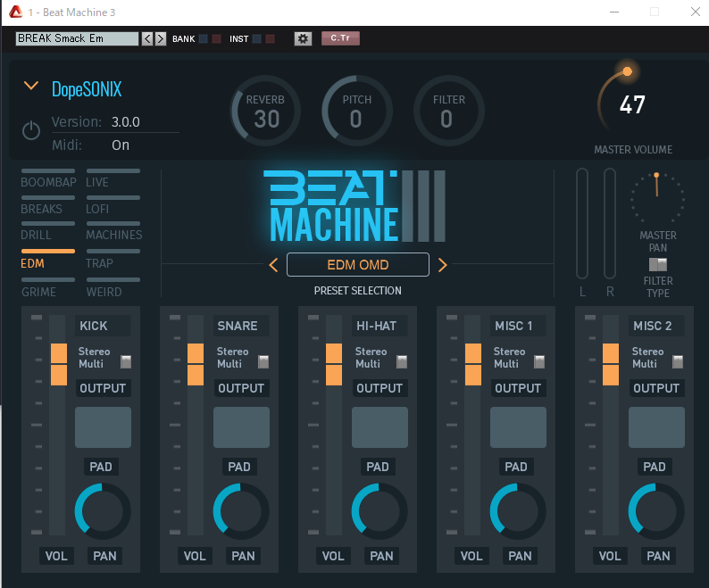The width and height of the screenshot is (709, 588).
Task: Click the red INST square
Action: pyautogui.click(x=270, y=39)
